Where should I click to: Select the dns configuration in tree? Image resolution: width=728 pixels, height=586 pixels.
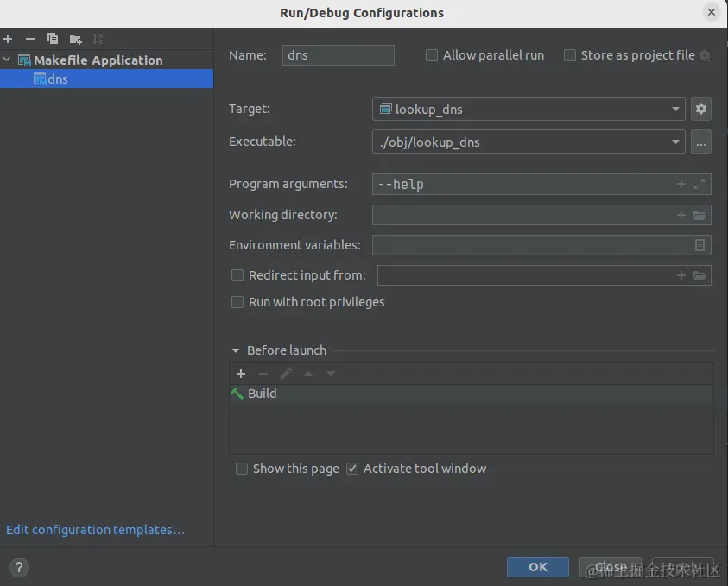pyautogui.click(x=57, y=79)
